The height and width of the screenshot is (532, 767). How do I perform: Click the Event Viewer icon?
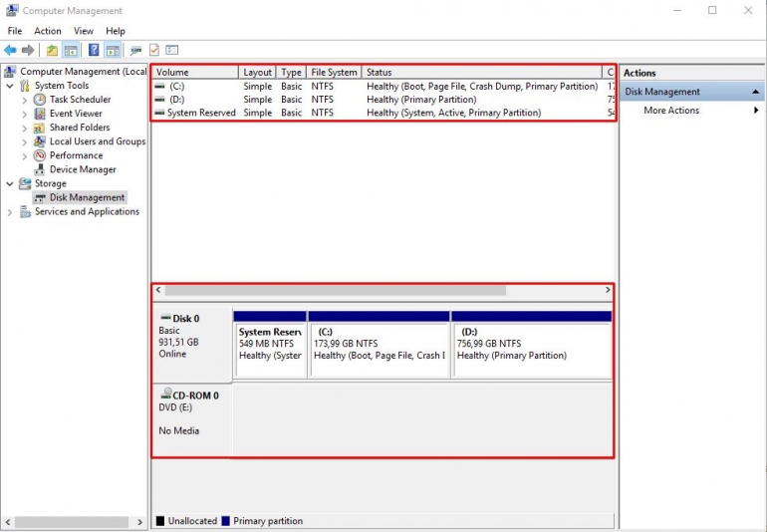tap(40, 114)
